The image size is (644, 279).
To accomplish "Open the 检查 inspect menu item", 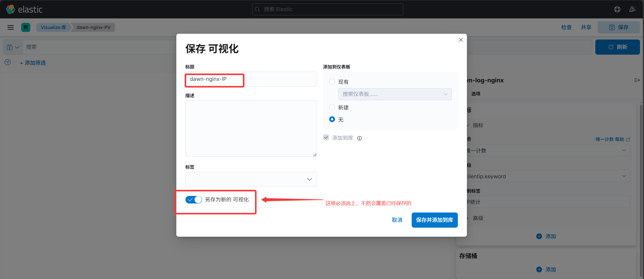I will 566,27.
